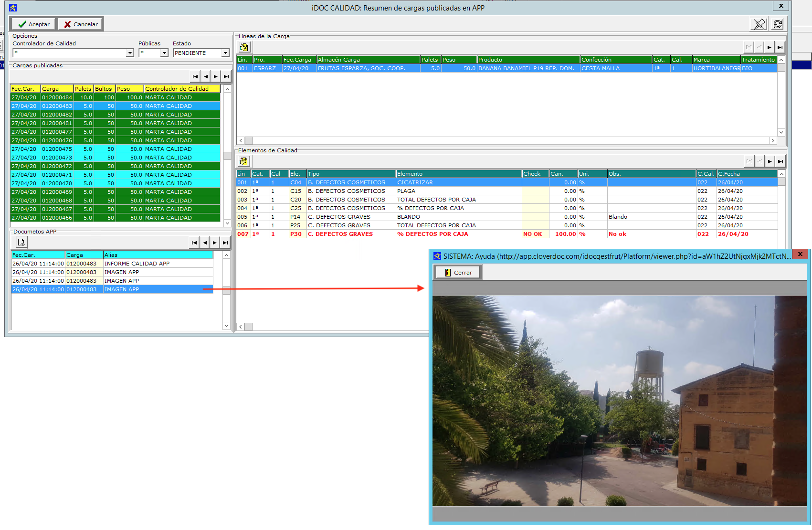Viewport: 812px width, 530px height.
Task: Go to last record in Cargas publicadas
Action: coord(226,76)
